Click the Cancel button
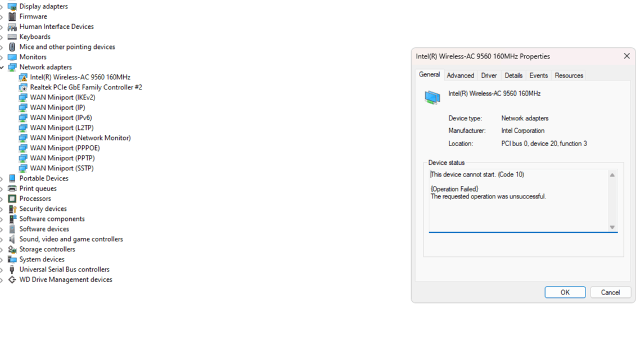The width and height of the screenshot is (644, 362). pos(610,292)
